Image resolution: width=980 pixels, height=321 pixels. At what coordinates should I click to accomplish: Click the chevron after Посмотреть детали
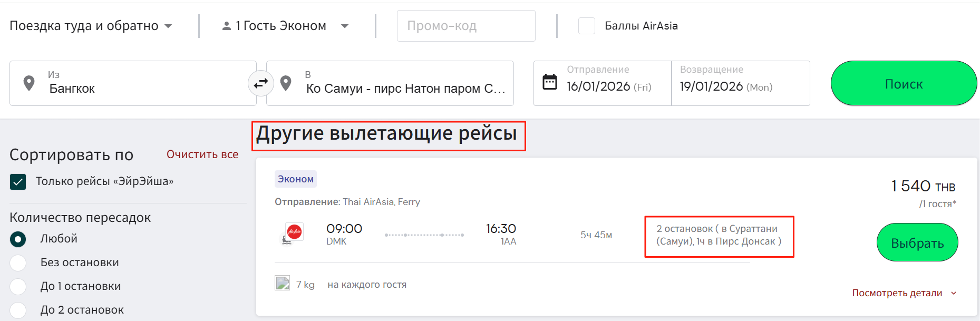click(x=953, y=293)
